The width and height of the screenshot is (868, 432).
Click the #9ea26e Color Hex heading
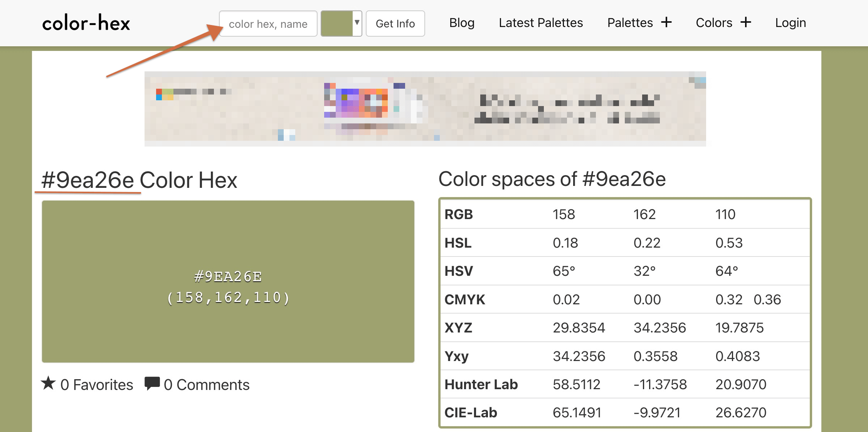tap(139, 180)
